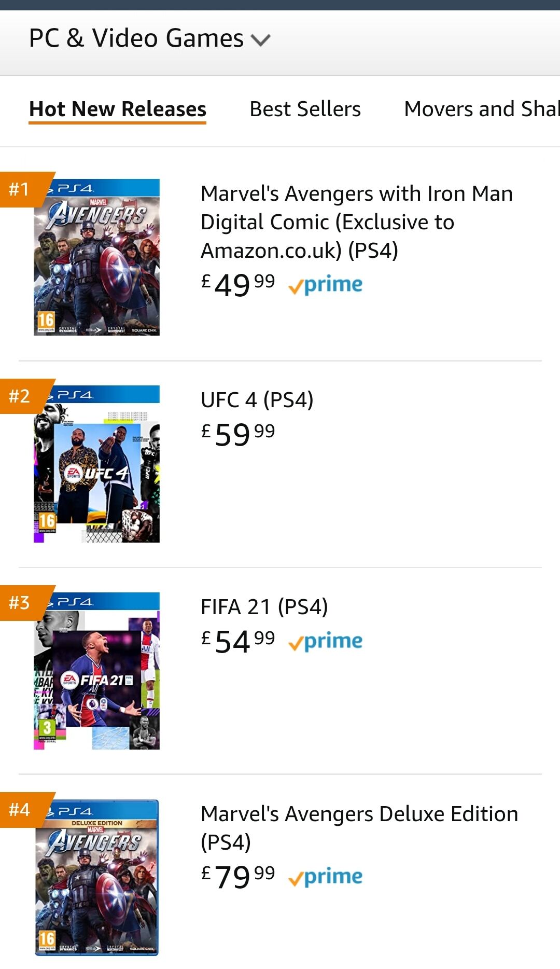Click the £49.99 price for Avengers
Screen dimensions: 560x969
click(x=238, y=285)
